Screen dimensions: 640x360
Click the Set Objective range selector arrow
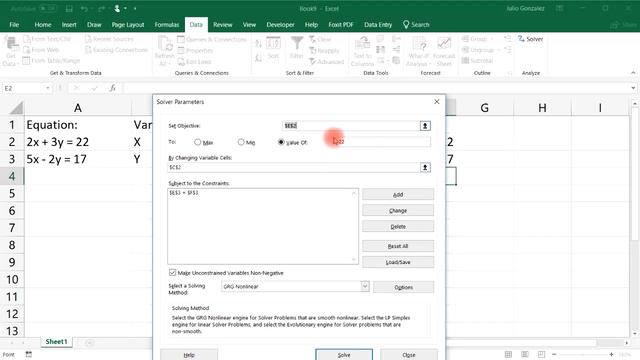[425, 126]
